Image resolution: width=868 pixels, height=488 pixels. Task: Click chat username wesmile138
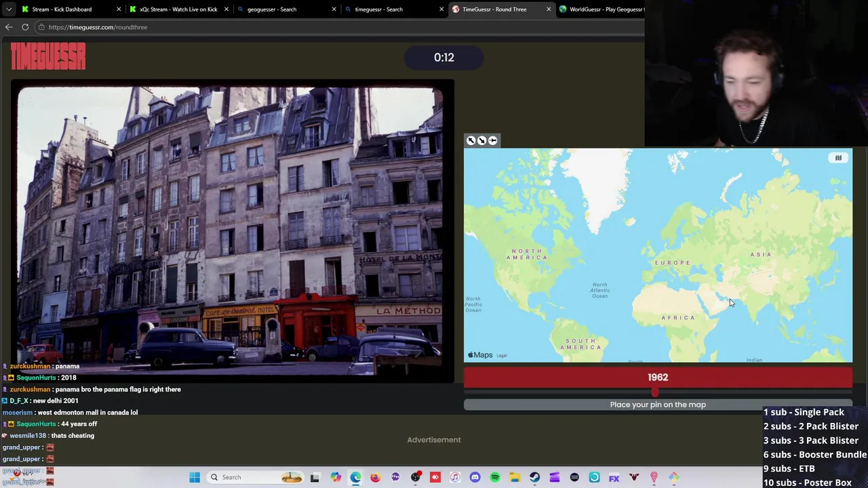click(x=28, y=435)
